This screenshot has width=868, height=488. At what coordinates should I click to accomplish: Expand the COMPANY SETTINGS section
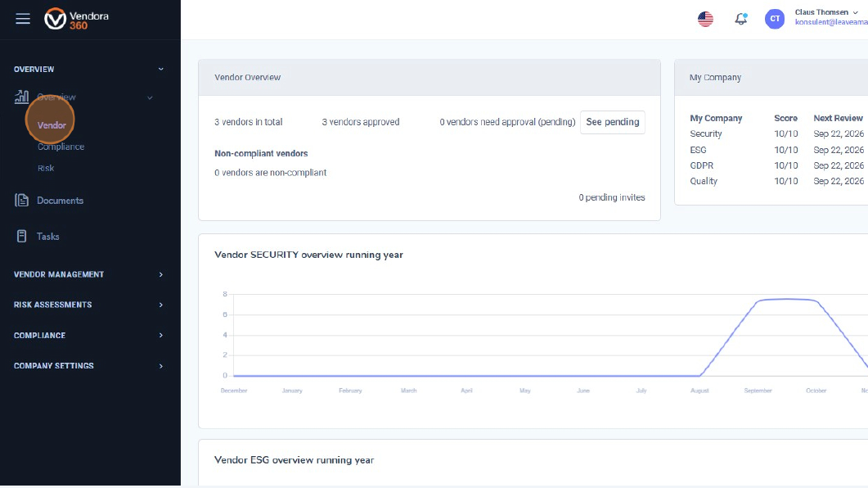tap(161, 366)
